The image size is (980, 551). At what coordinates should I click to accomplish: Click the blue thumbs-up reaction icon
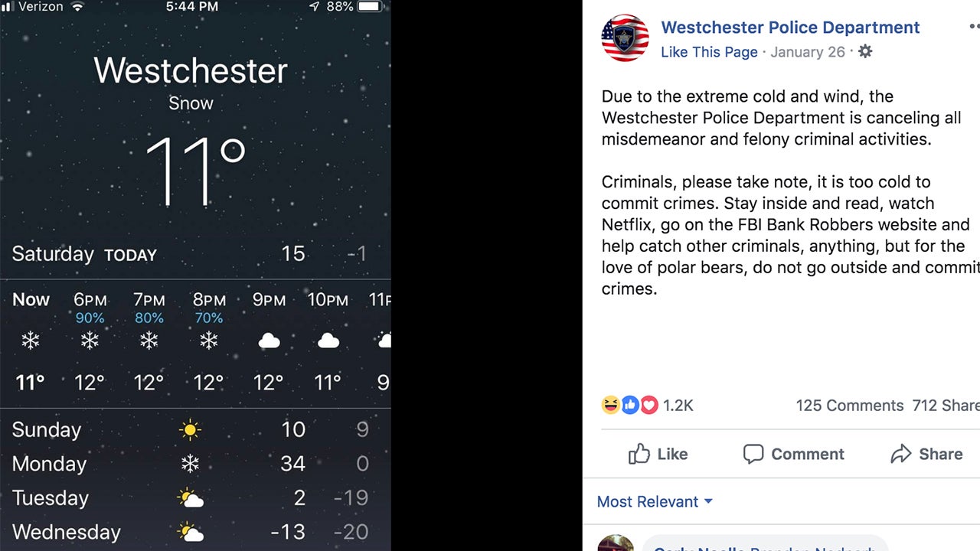[x=629, y=405]
